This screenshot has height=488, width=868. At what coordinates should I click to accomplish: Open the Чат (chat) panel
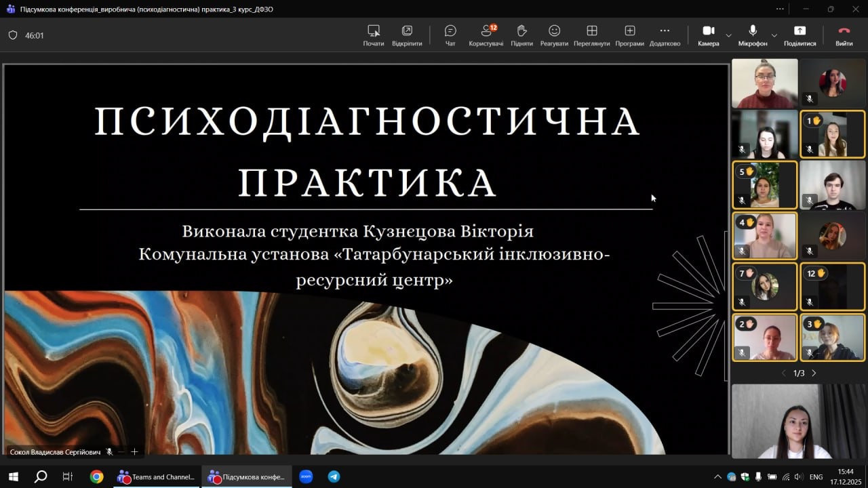point(450,35)
